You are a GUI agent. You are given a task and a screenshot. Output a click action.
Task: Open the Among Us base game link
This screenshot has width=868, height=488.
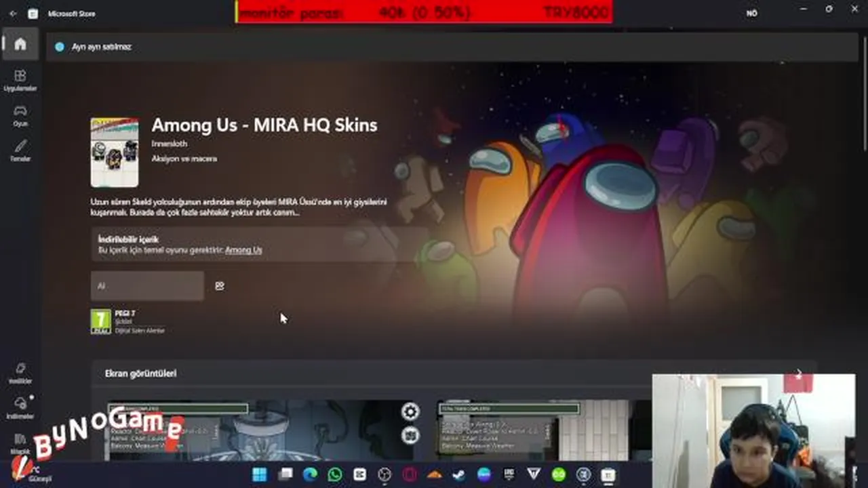tap(243, 250)
